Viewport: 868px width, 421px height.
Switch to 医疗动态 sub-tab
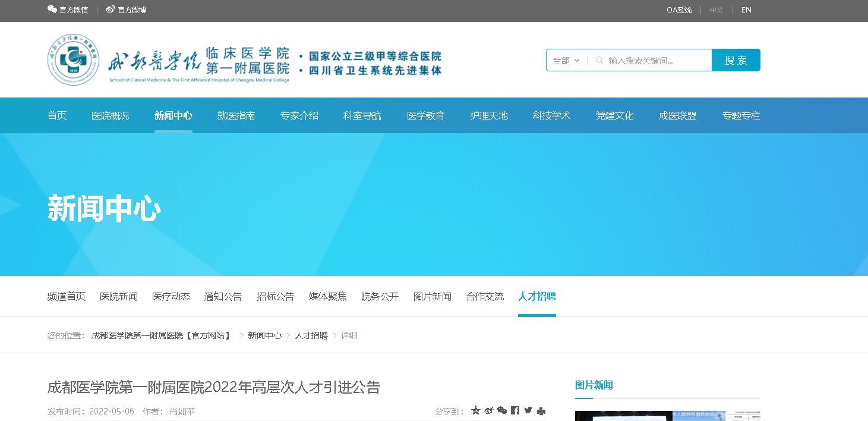pos(171,296)
